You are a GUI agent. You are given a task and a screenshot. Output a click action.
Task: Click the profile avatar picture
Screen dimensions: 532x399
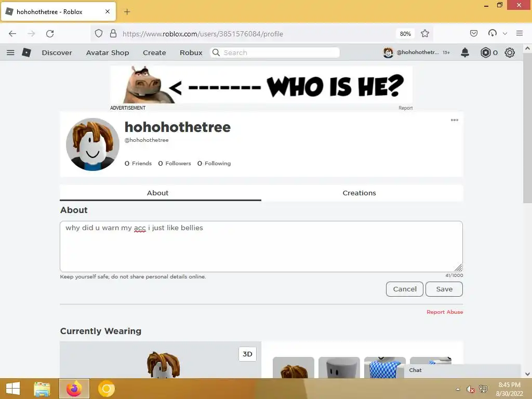point(92,144)
